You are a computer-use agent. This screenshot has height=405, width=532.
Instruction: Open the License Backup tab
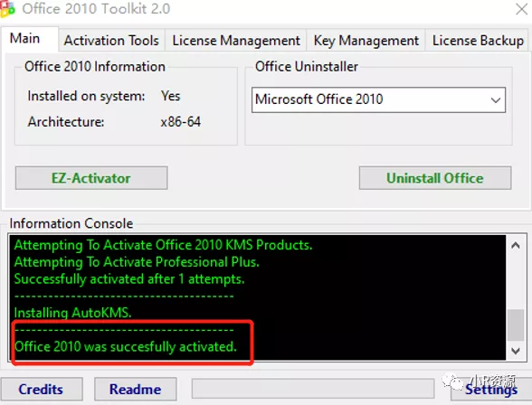(x=478, y=41)
